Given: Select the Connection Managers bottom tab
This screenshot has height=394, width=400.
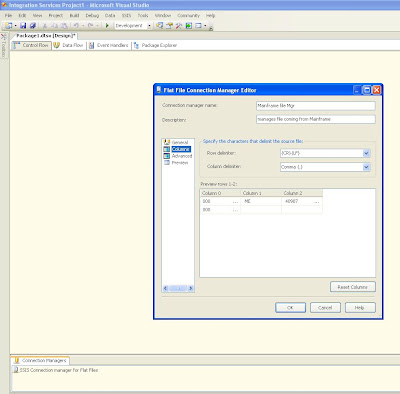Looking at the screenshot, I should click(x=40, y=360).
